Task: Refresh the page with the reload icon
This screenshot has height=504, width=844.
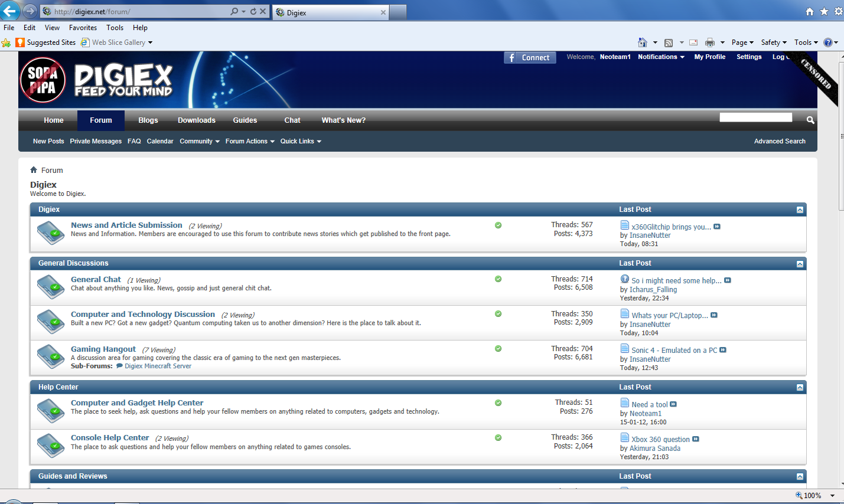Action: [x=253, y=11]
